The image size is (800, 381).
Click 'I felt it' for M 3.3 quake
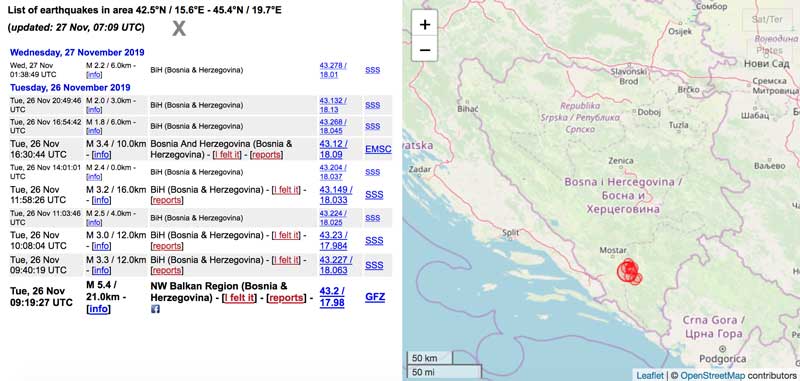pos(286,260)
